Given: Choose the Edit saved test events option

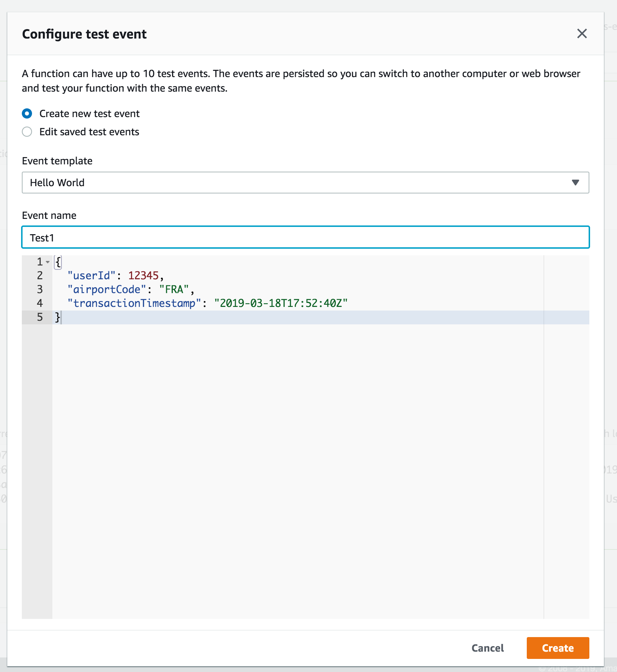Looking at the screenshot, I should pos(27,132).
